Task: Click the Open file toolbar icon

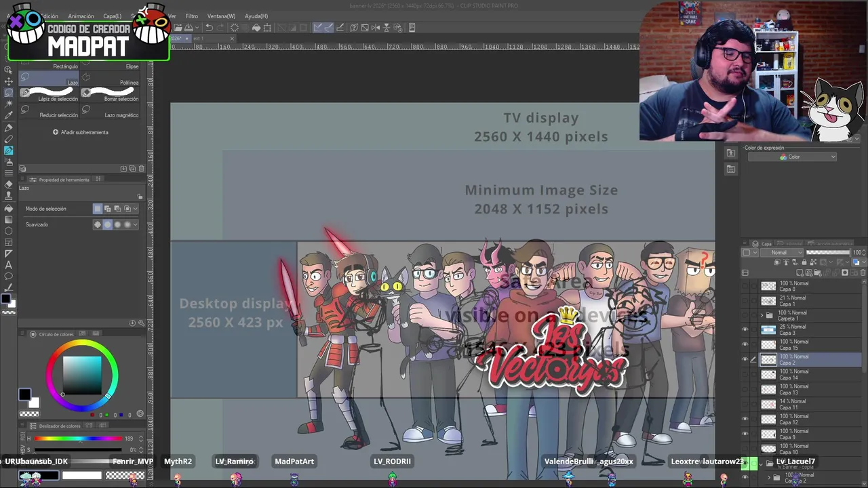Action: coord(178,28)
